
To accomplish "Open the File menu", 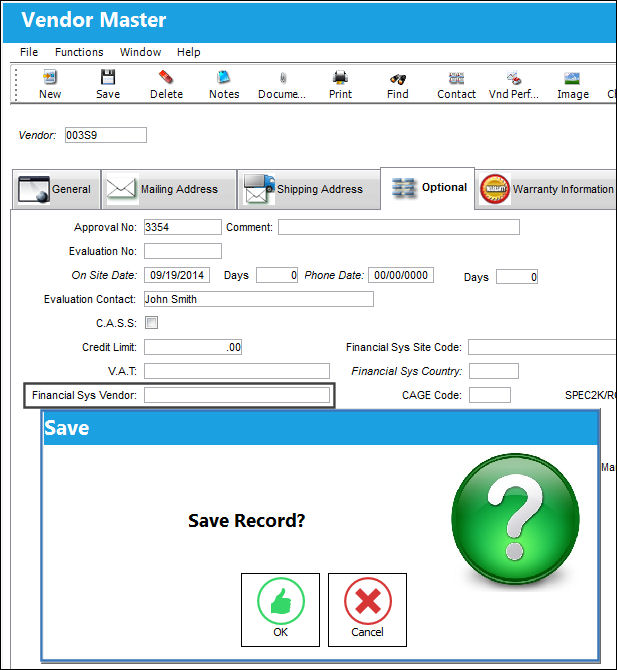I will click(29, 52).
